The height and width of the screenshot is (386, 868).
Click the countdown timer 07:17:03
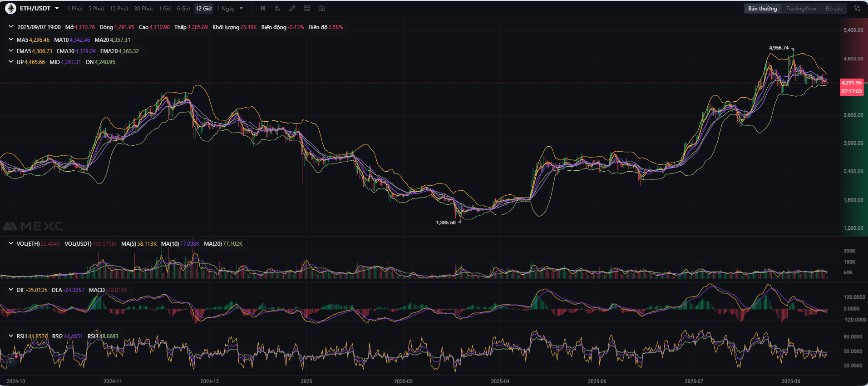(x=851, y=91)
